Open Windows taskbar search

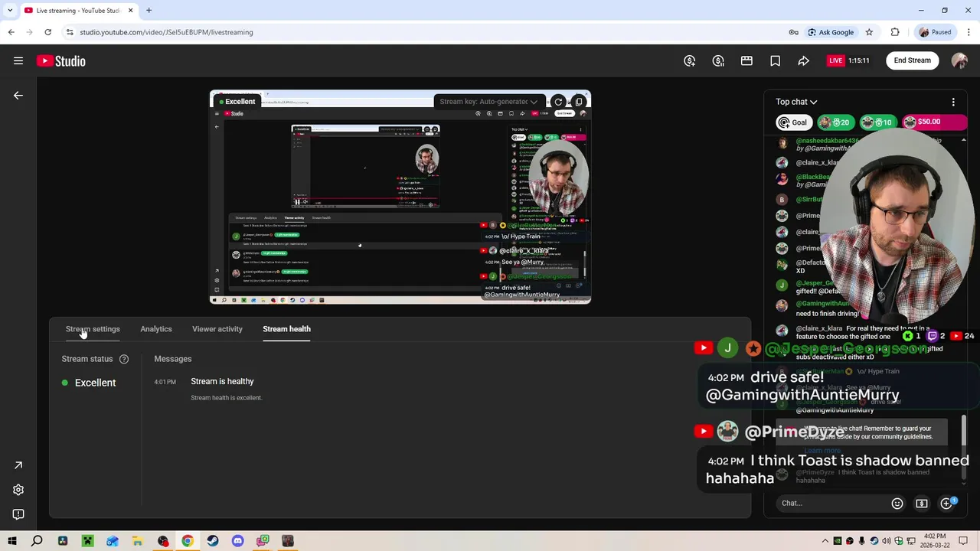click(37, 541)
